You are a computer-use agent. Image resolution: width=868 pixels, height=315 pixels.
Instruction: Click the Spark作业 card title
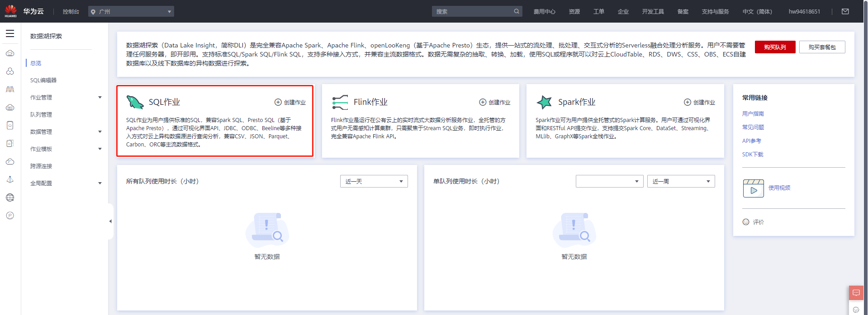[x=577, y=102]
